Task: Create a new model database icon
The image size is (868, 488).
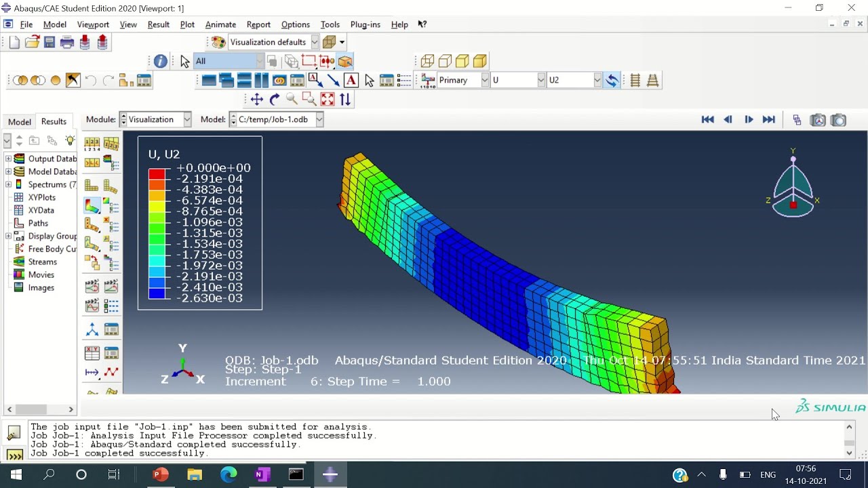Action: click(14, 42)
